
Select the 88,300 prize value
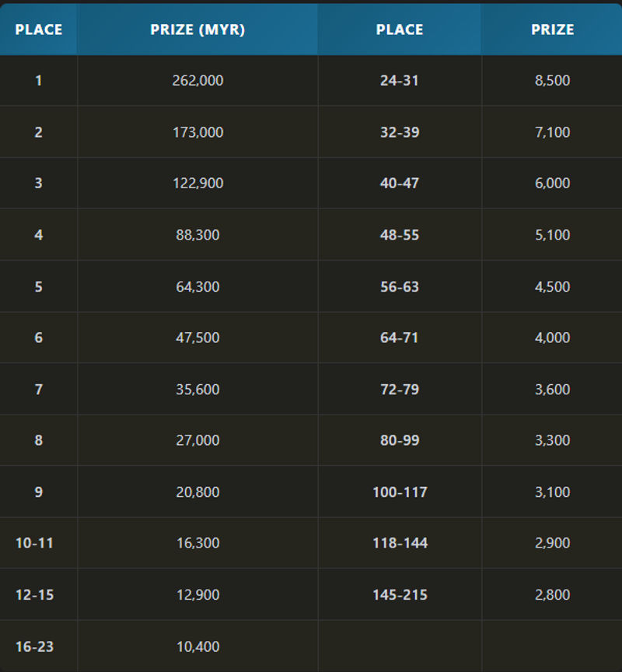point(197,235)
